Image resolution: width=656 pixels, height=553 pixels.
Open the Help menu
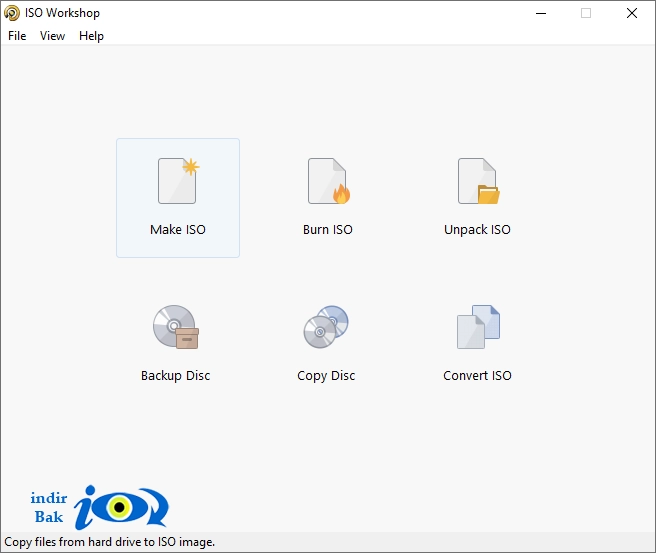pos(91,36)
